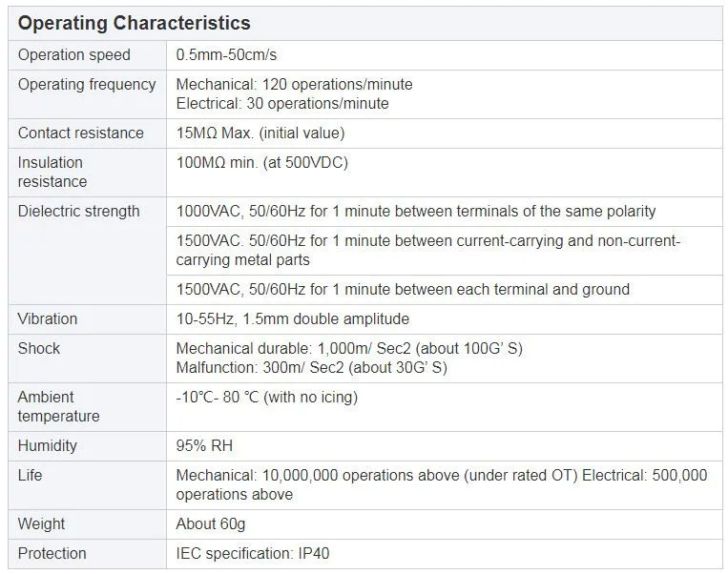Click the Operation speed row label
The width and height of the screenshot is (728, 574).
click(x=74, y=55)
